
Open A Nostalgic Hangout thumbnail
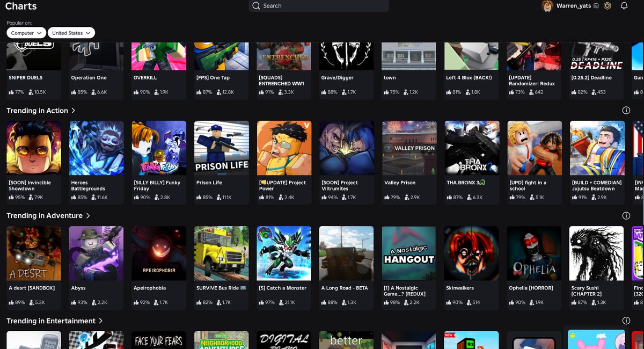[x=409, y=253]
